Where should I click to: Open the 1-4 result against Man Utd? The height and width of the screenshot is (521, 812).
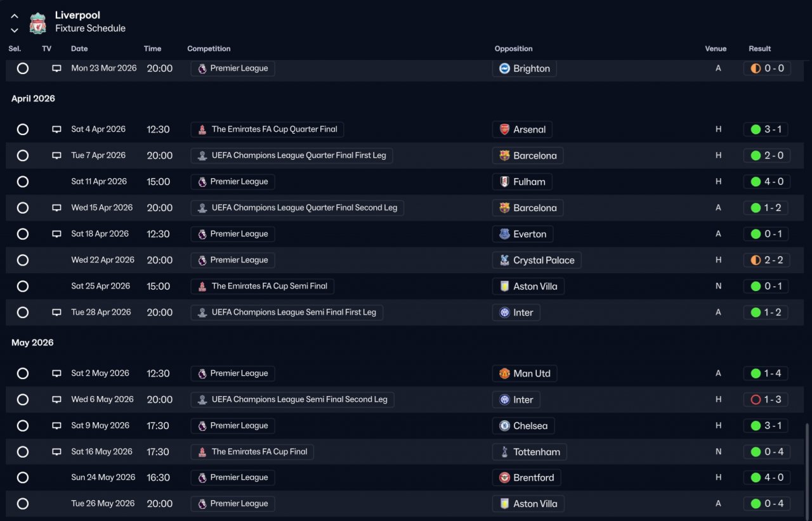tap(766, 373)
